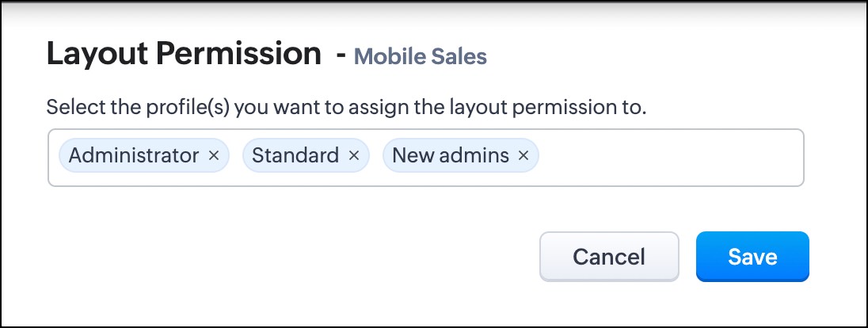
Task: Click the Layout Permission heading
Action: 184,54
